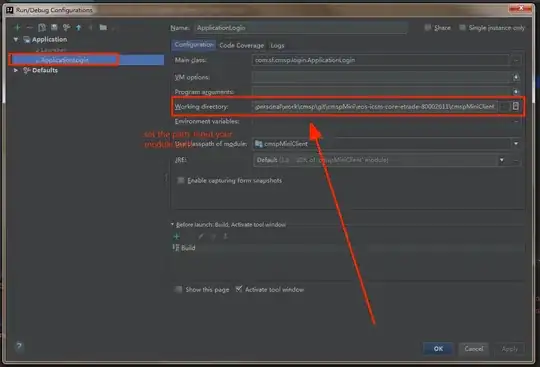Open help question mark icon
Viewport: 540px width, 367px height.
point(19,346)
